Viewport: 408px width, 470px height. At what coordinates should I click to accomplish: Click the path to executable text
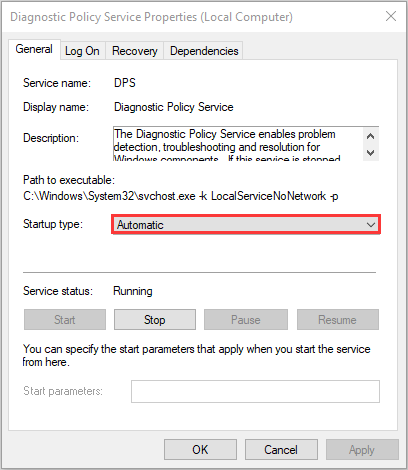(181, 196)
